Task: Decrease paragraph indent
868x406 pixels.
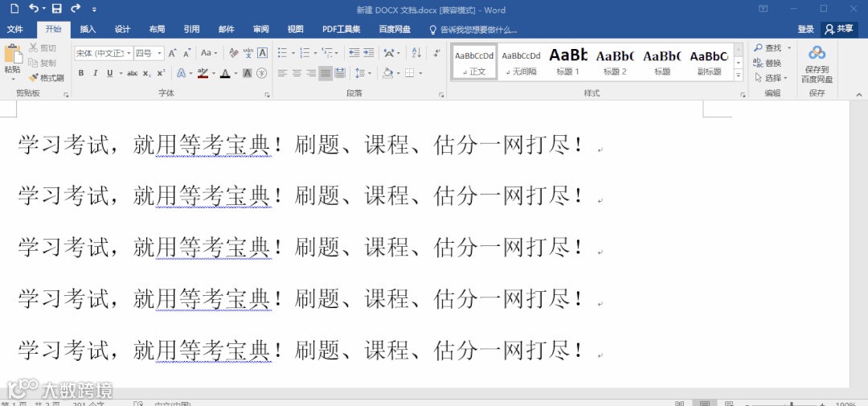Action: click(x=354, y=53)
